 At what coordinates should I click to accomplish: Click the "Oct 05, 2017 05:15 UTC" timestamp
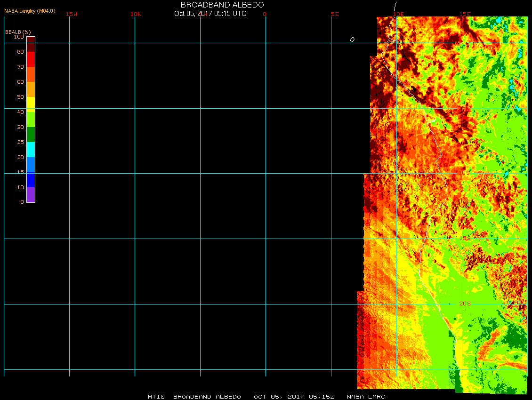pyautogui.click(x=210, y=14)
